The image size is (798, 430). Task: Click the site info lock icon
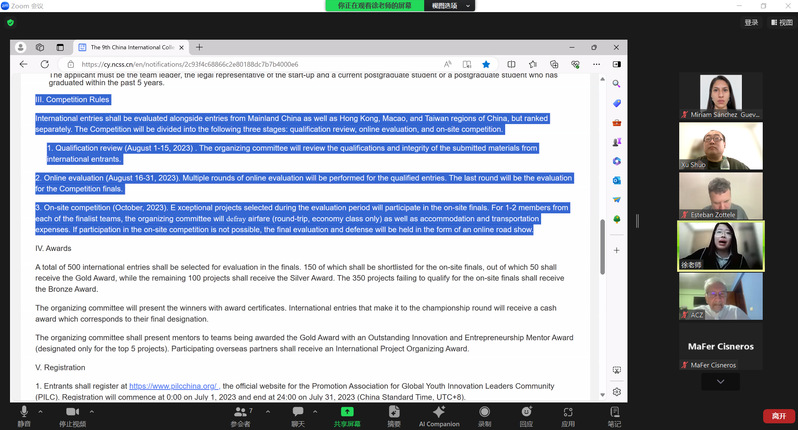pos(71,64)
